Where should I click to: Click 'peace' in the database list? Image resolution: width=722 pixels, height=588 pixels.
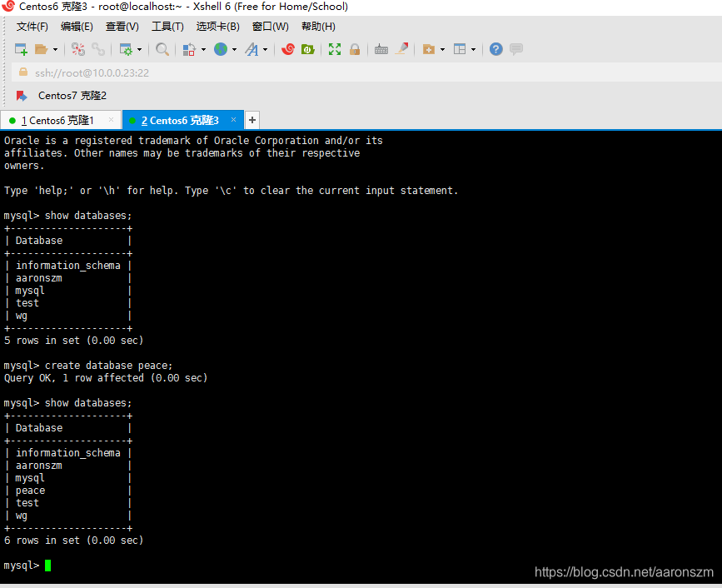tap(30, 491)
